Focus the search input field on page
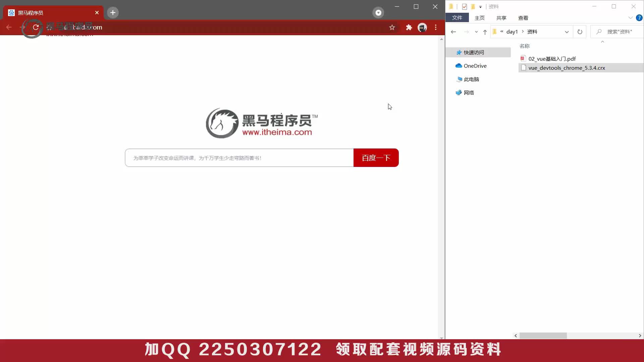The width and height of the screenshot is (644, 362). pos(239,158)
